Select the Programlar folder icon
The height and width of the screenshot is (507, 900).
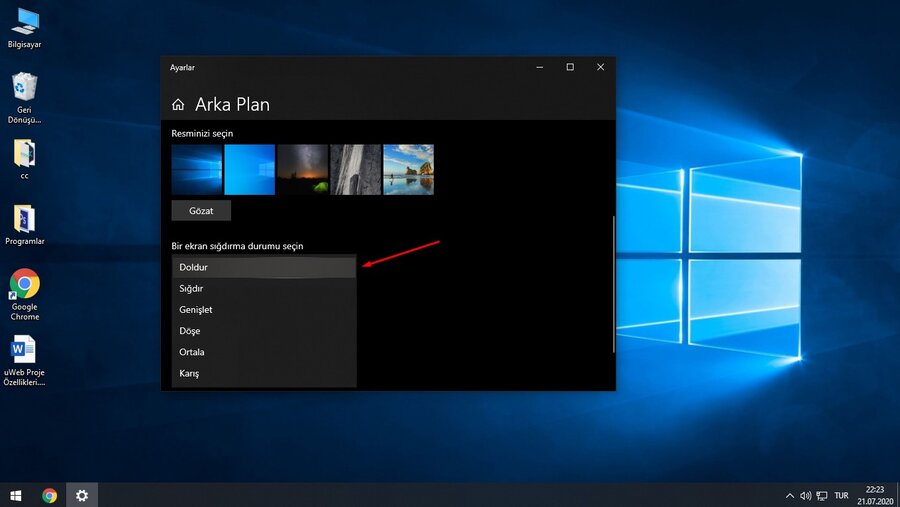pos(24,225)
